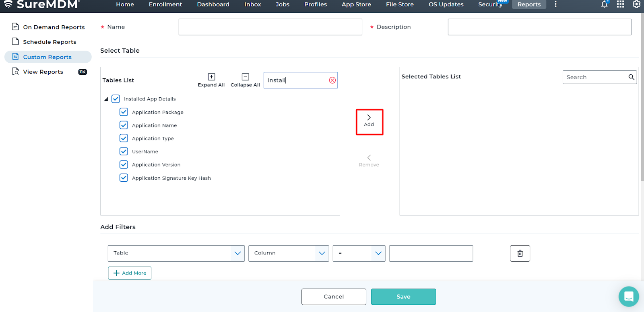Open the chat support bubble
Screen dimensions: 644x312
pos(628,296)
